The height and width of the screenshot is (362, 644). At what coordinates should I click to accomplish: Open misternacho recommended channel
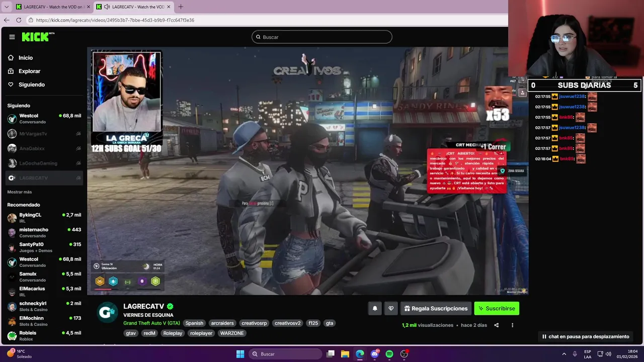(44, 232)
